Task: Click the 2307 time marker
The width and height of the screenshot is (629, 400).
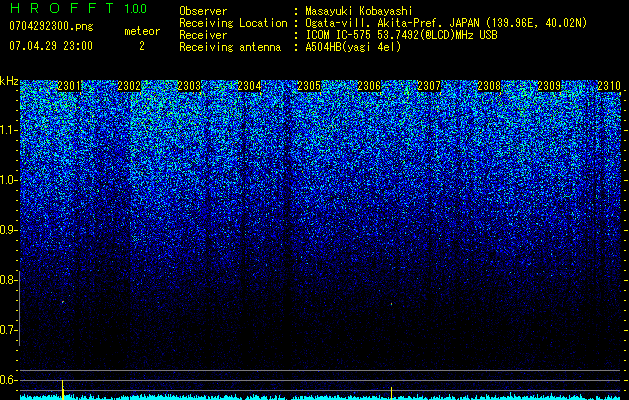Action: pyautogui.click(x=429, y=86)
